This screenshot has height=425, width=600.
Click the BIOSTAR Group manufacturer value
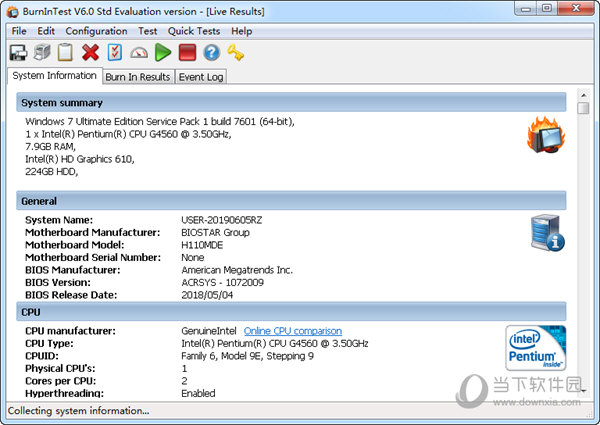coord(215,233)
